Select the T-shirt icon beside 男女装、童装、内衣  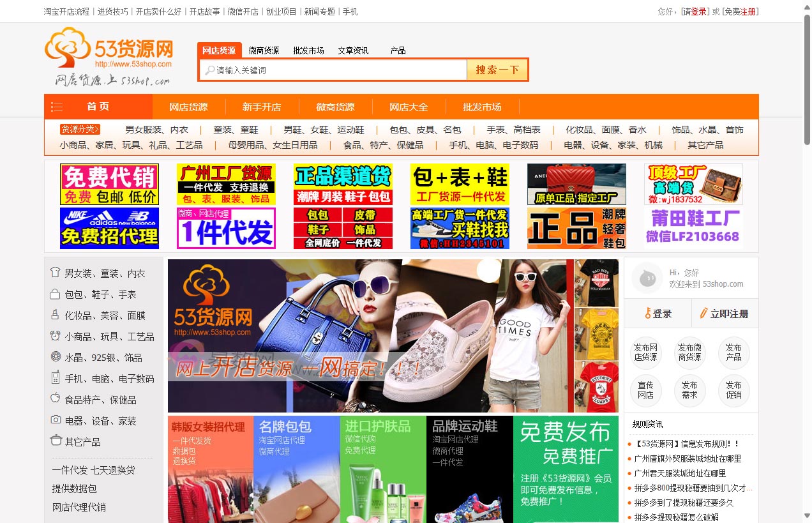click(56, 273)
